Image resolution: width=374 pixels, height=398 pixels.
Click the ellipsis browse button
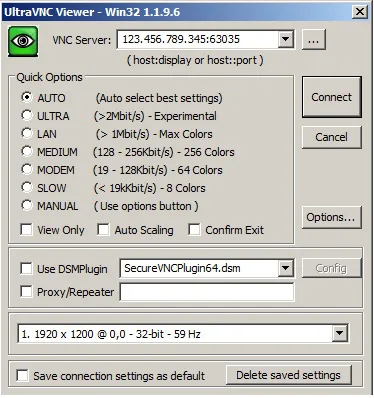[313, 40]
